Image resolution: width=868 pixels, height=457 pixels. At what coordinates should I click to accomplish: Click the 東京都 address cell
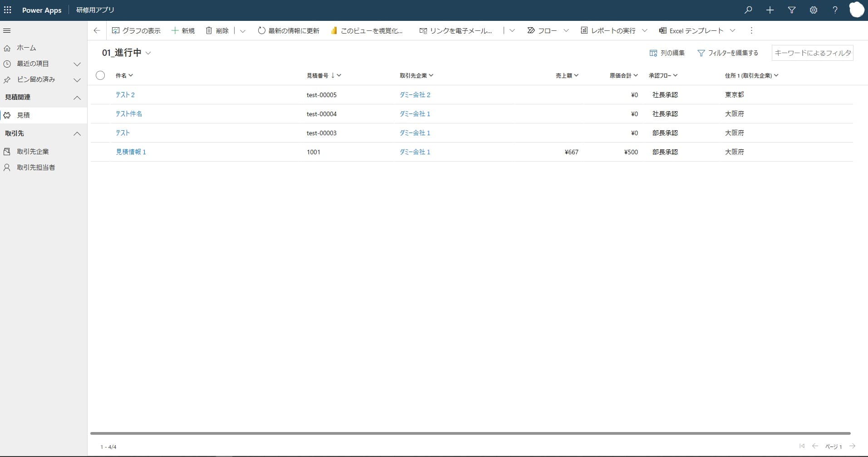(x=734, y=95)
